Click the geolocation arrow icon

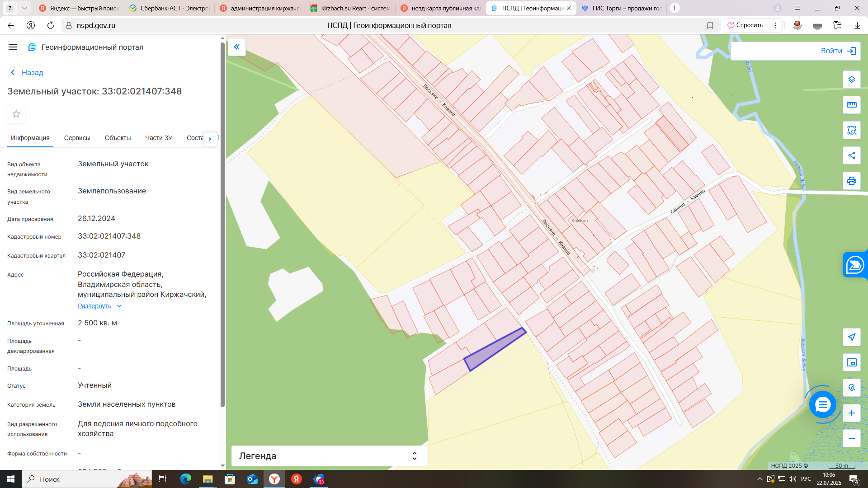coord(851,337)
